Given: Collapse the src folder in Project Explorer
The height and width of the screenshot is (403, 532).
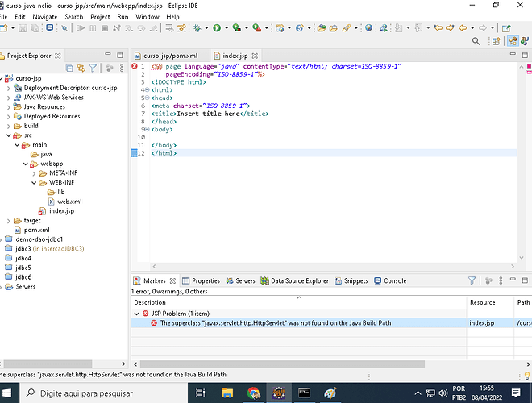Looking at the screenshot, I should pyautogui.click(x=9, y=135).
